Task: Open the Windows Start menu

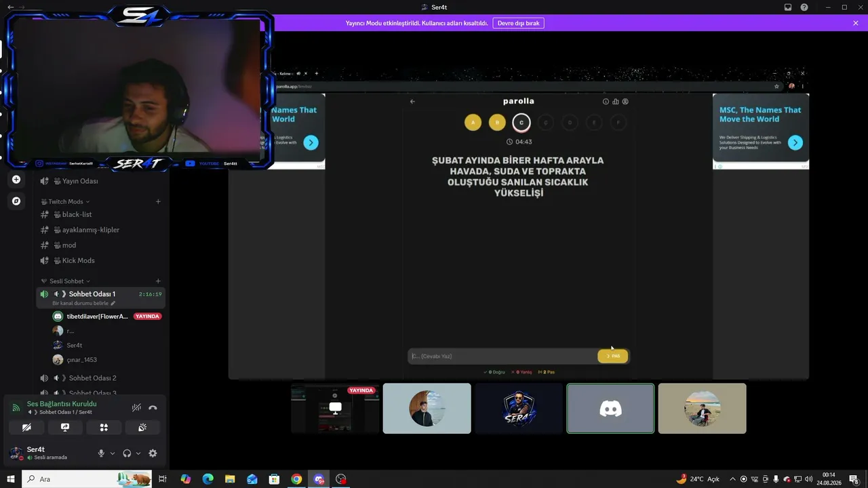Action: [x=11, y=479]
